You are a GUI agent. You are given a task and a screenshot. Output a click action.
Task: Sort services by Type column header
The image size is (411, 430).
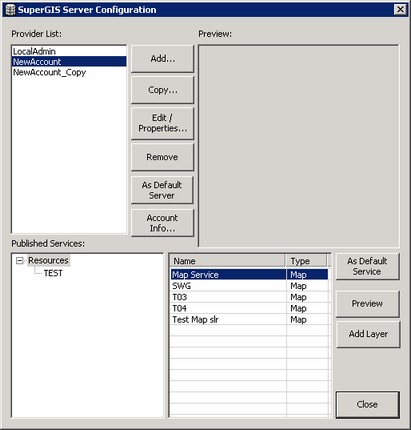306,261
